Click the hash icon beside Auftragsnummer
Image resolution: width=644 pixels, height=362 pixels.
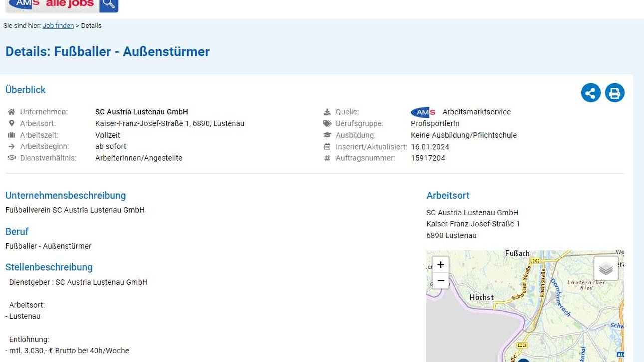click(327, 158)
